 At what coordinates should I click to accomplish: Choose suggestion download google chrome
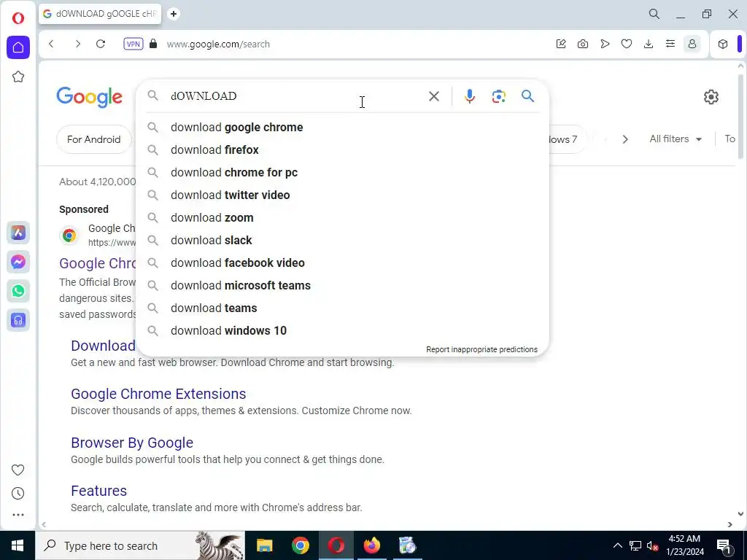pyautogui.click(x=342, y=127)
